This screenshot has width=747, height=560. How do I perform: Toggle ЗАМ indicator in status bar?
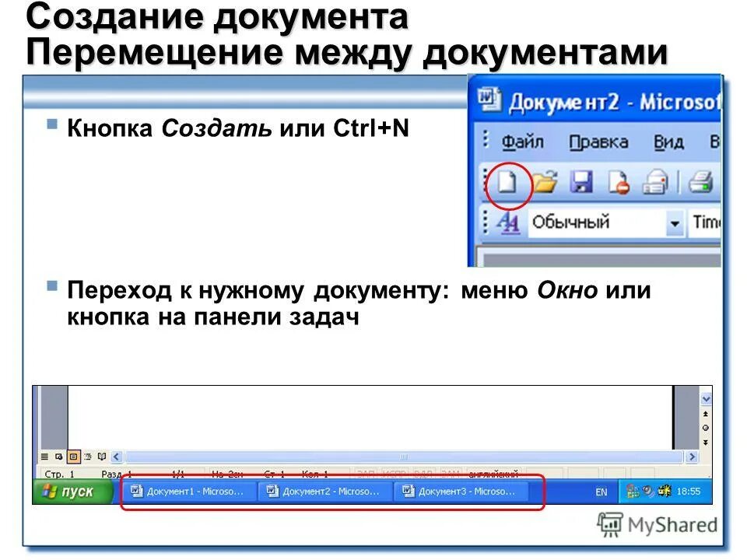coord(451,474)
